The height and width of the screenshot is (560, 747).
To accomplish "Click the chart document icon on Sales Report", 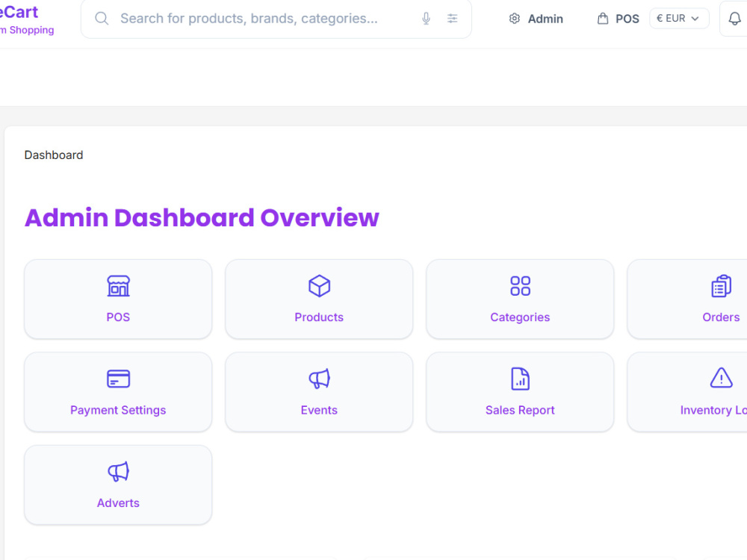I will tap(520, 379).
